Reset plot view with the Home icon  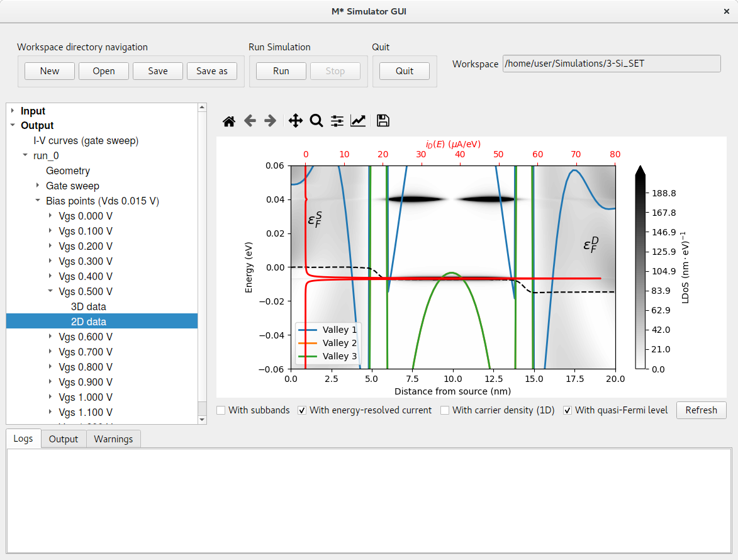(x=229, y=120)
